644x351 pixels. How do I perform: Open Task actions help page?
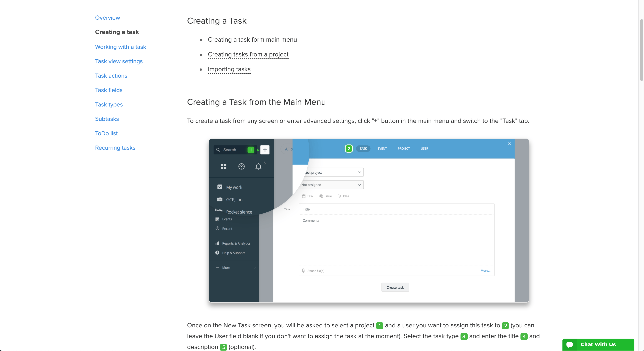point(111,76)
